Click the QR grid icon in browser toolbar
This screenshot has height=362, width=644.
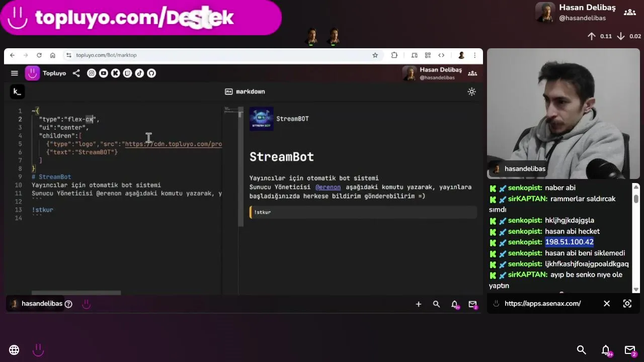click(428, 55)
